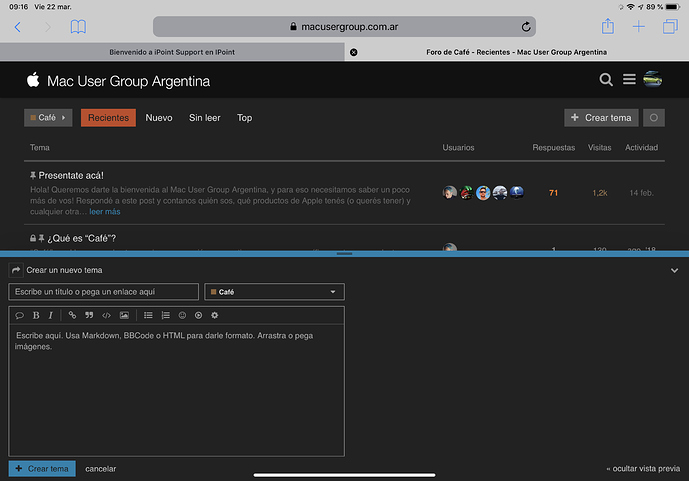Open the emoji picker
689x481 pixels.
click(x=182, y=315)
